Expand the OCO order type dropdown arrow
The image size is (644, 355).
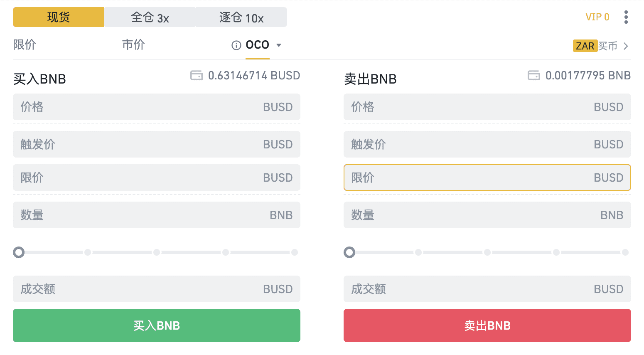279,45
